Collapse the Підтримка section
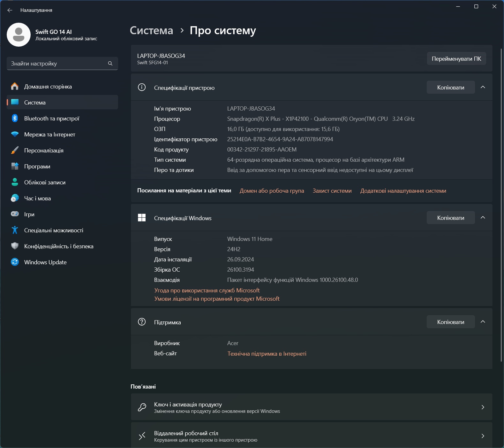Screen dimensions: 504x448 [x=483, y=322]
